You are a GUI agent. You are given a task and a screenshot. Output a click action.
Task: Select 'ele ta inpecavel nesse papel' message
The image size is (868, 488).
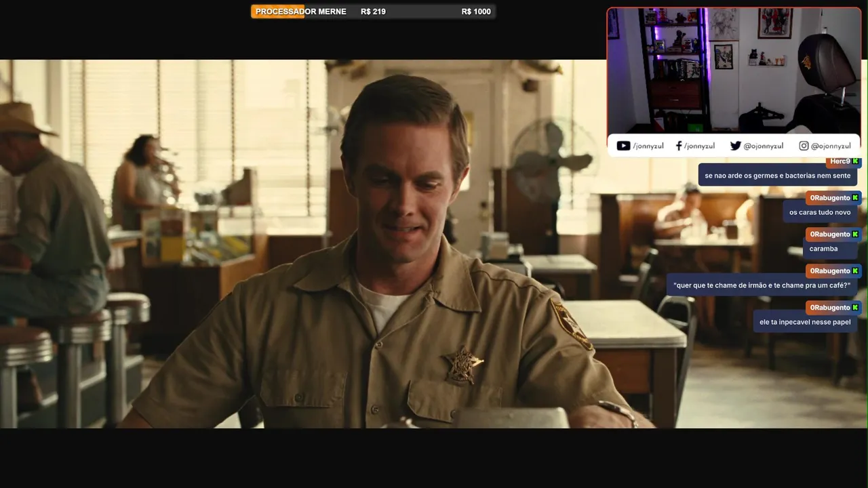pos(805,322)
